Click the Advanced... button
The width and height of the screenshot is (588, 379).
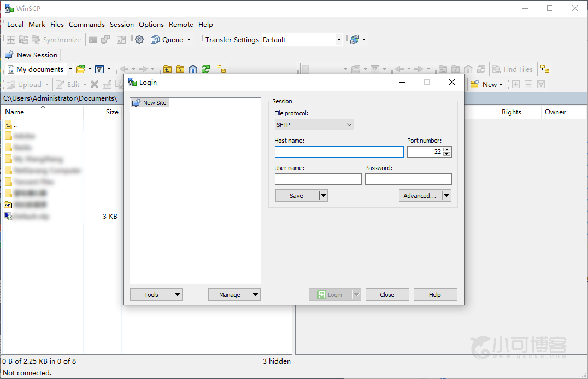click(420, 195)
